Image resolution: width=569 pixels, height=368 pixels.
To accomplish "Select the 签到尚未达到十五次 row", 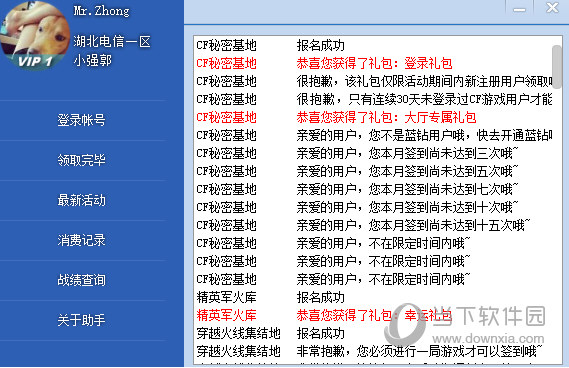I will coord(374,225).
